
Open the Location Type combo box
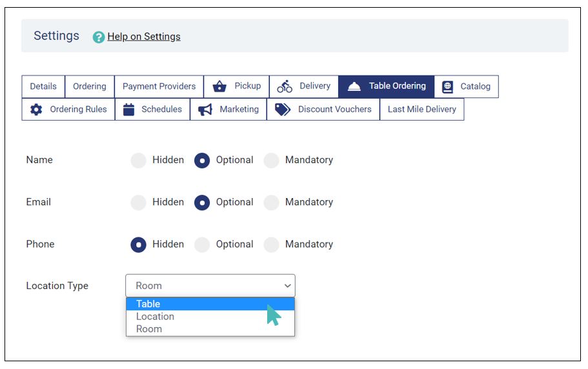pos(210,286)
